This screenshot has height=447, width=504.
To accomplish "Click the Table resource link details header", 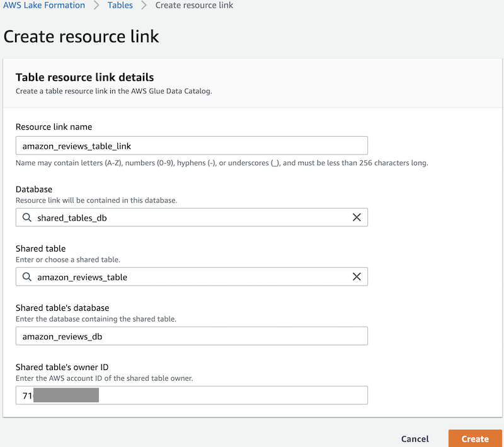I will pyautogui.click(x=84, y=78).
